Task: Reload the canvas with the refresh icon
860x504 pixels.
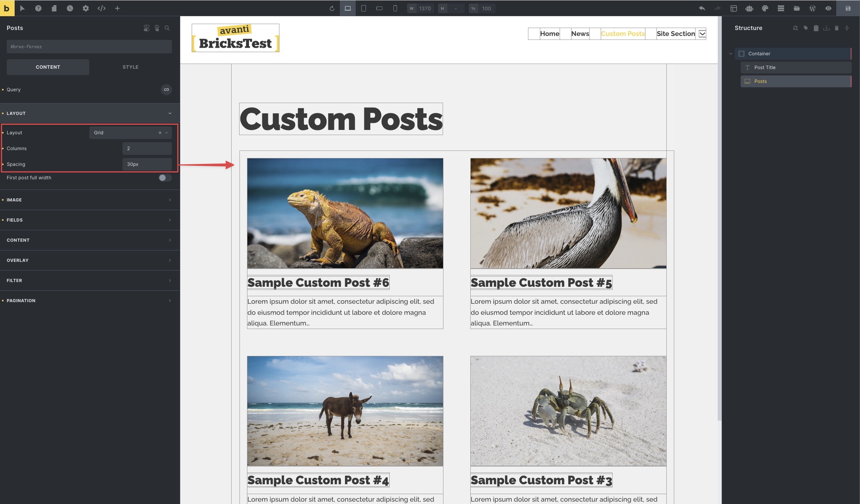Action: click(332, 8)
